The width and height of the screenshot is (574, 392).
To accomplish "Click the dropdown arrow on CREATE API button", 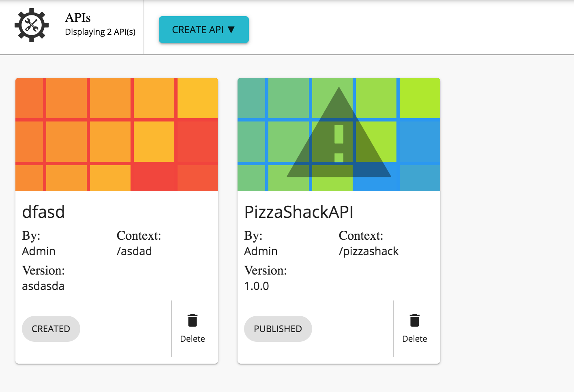I will (232, 30).
